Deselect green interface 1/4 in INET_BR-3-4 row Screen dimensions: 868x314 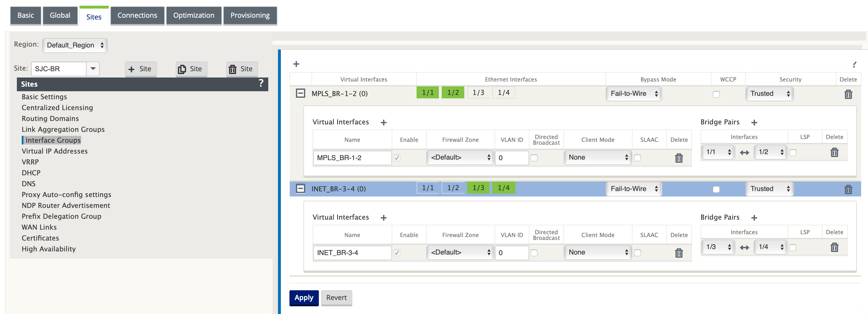[503, 188]
